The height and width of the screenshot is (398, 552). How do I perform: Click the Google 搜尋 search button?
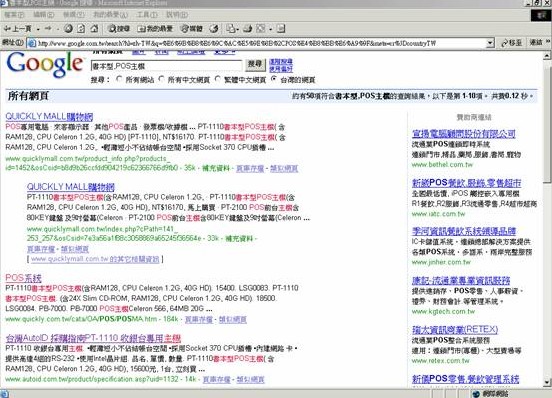point(255,64)
